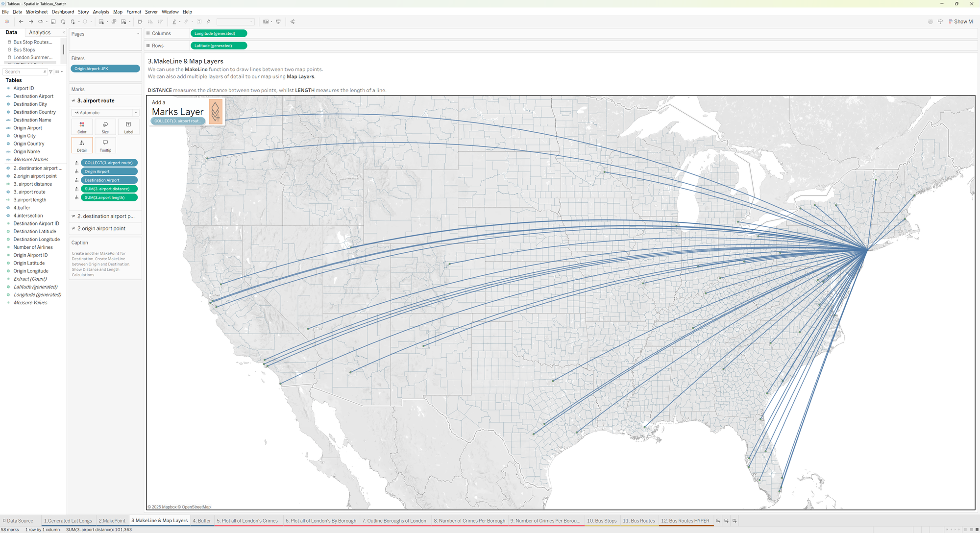Open the Tooltip marks card
The width and height of the screenshot is (980, 533).
(105, 145)
